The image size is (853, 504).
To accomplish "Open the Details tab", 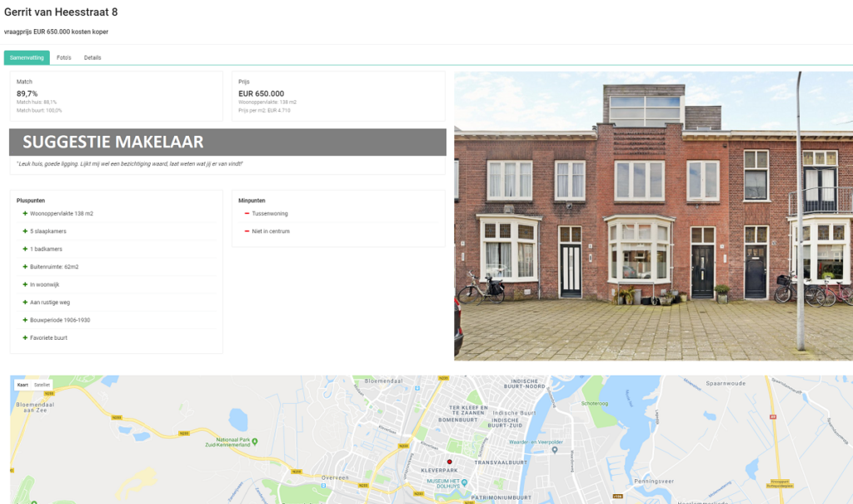I will (92, 57).
